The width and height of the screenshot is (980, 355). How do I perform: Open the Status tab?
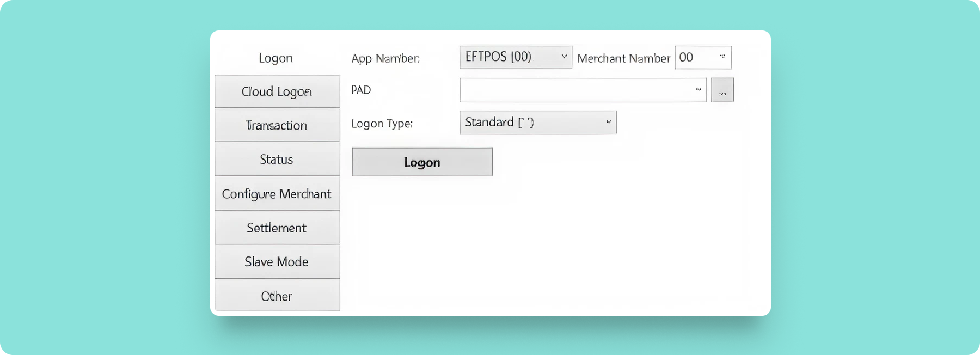click(x=277, y=159)
